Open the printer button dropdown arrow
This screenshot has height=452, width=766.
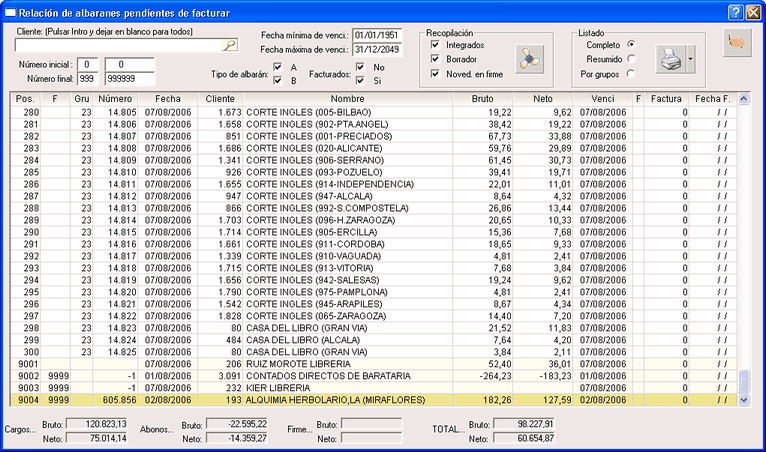pos(690,61)
